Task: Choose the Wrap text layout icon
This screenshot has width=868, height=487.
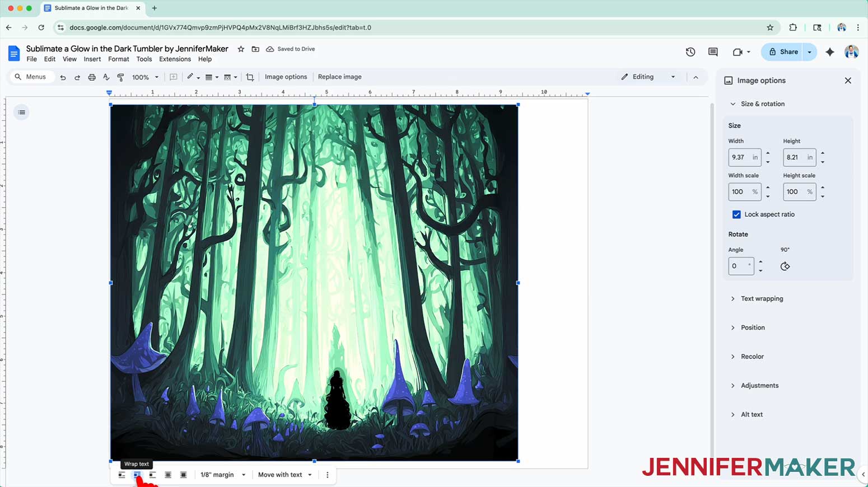Action: (137, 475)
